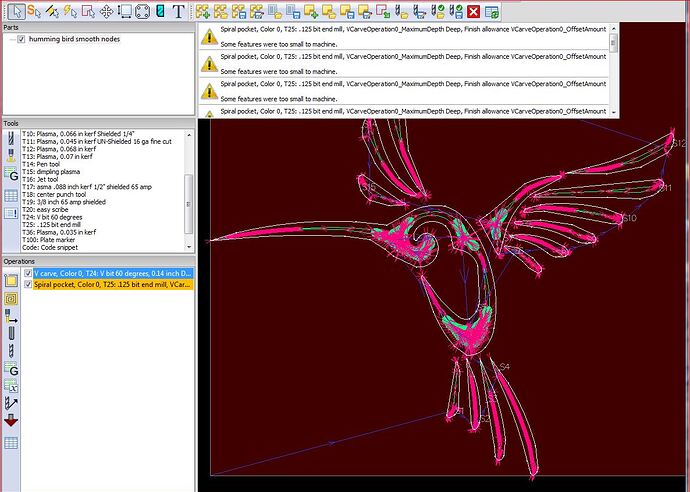690x492 pixels.
Task: Select tool 'T18: center punch tool'
Action: pyautogui.click(x=54, y=195)
